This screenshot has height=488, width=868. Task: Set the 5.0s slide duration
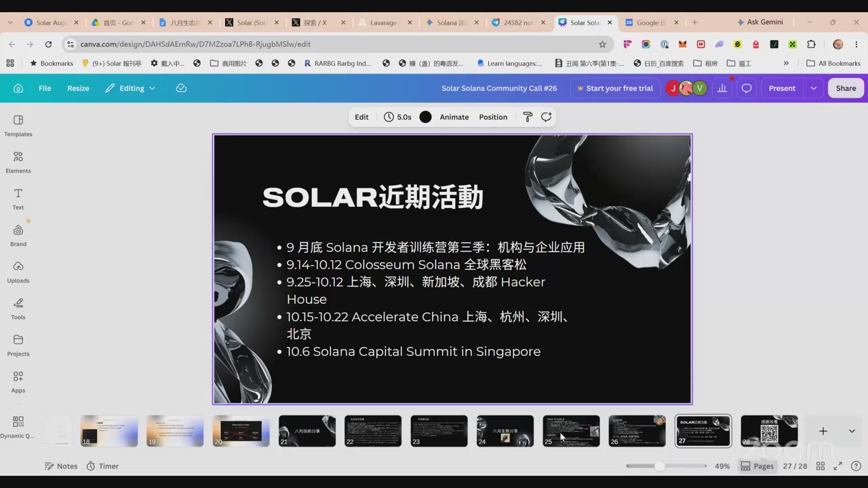397,117
